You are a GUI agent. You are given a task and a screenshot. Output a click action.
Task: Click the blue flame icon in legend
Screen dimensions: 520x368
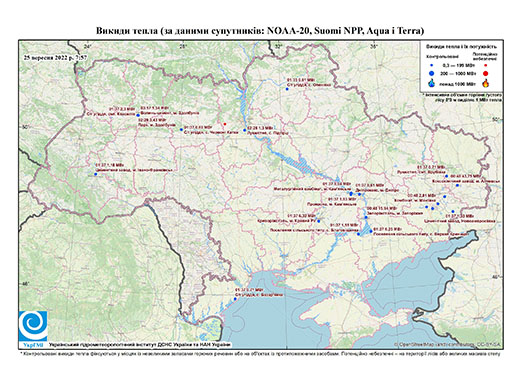point(432,83)
